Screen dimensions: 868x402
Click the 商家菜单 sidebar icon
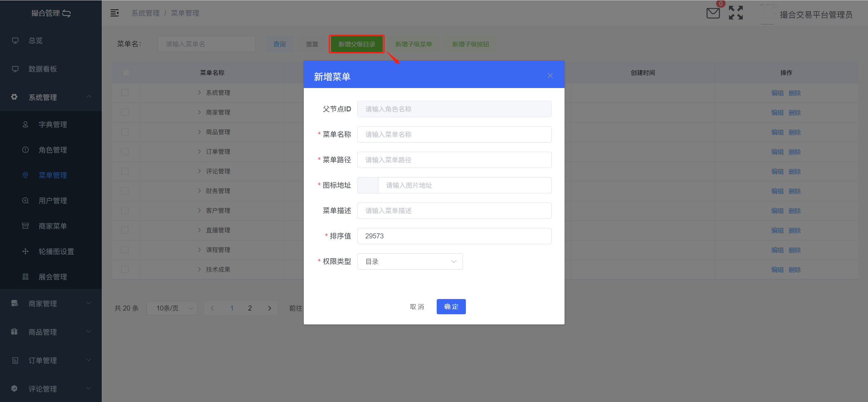pos(25,226)
